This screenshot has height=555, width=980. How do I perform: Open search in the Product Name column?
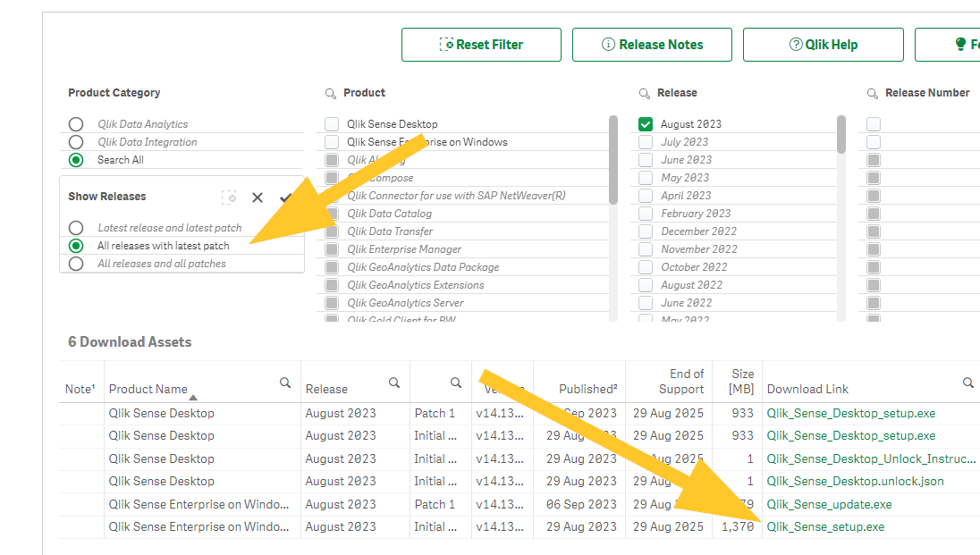point(284,382)
